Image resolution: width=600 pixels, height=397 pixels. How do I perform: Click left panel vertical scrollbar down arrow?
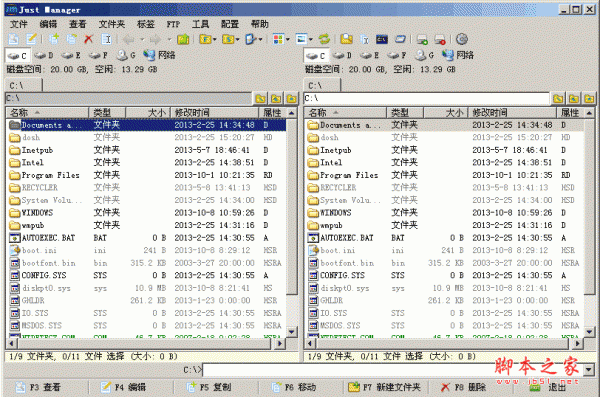tap(292, 332)
